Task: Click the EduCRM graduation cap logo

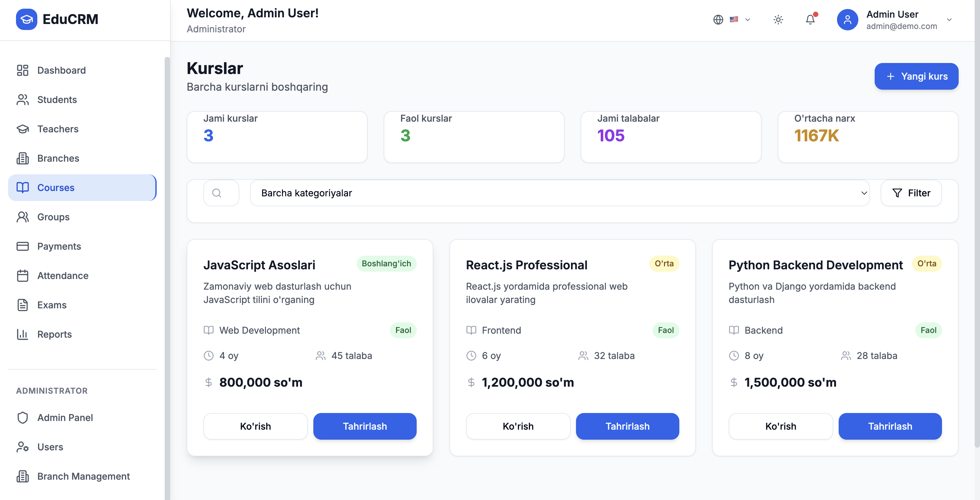Action: (26, 19)
